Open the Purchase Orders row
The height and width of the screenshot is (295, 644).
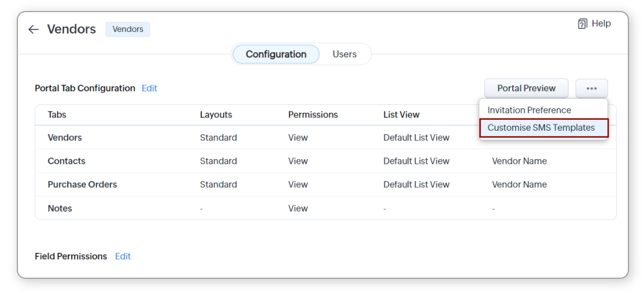325,185
